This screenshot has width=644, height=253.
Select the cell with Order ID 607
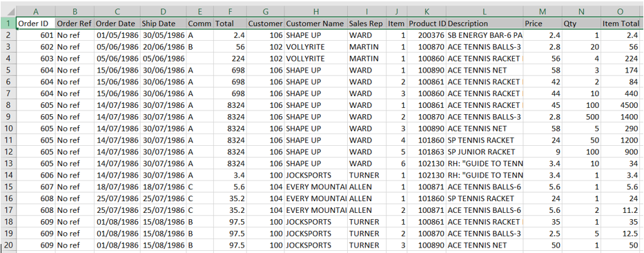point(36,187)
